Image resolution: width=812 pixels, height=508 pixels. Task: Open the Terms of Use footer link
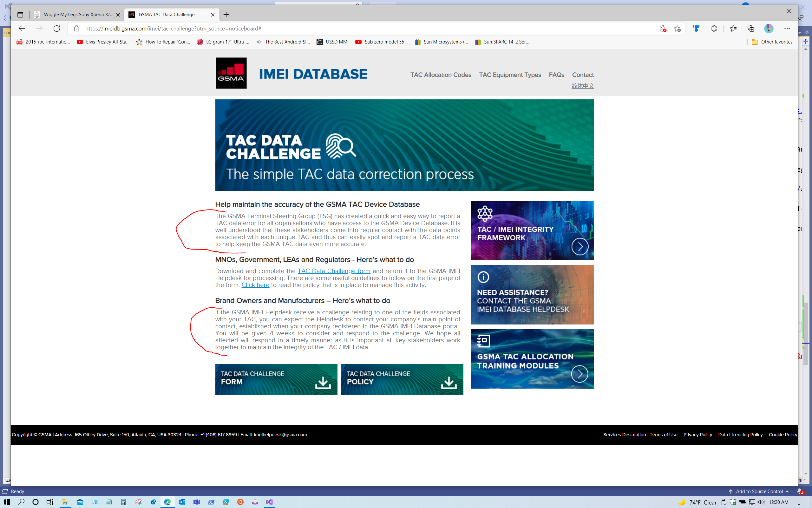(x=663, y=435)
